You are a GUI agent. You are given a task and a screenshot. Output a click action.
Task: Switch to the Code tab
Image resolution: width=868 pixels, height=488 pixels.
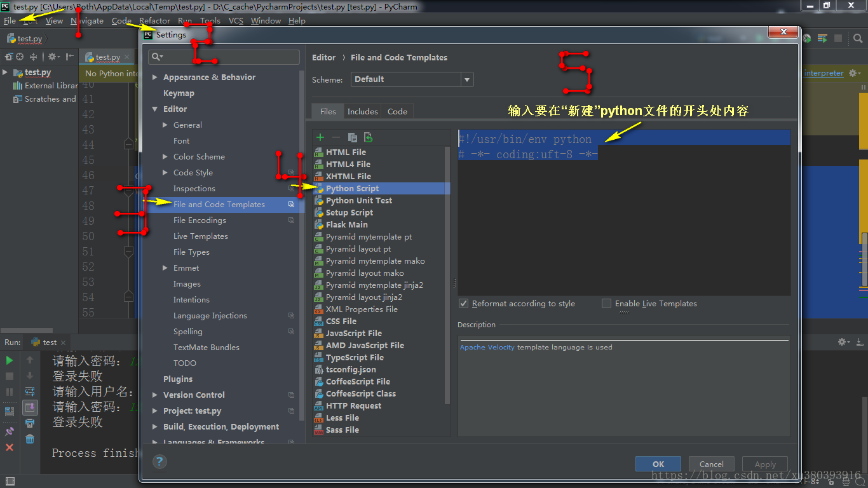coord(397,111)
